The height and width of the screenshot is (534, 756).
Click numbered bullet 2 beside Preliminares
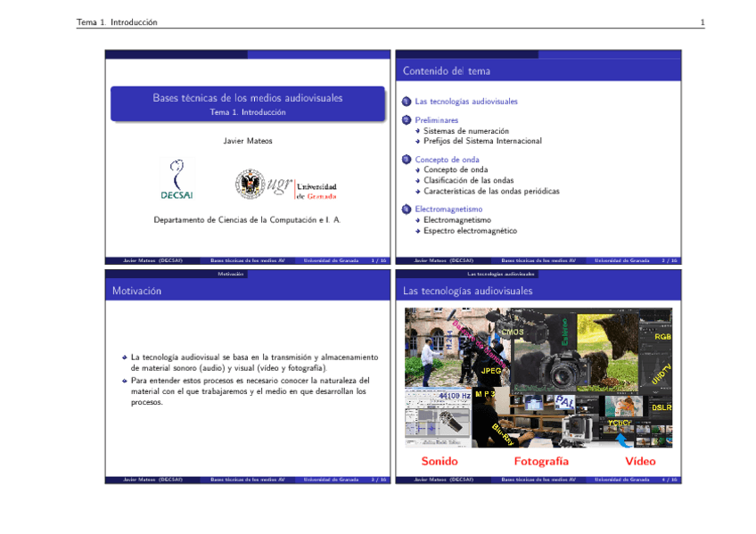(x=406, y=119)
